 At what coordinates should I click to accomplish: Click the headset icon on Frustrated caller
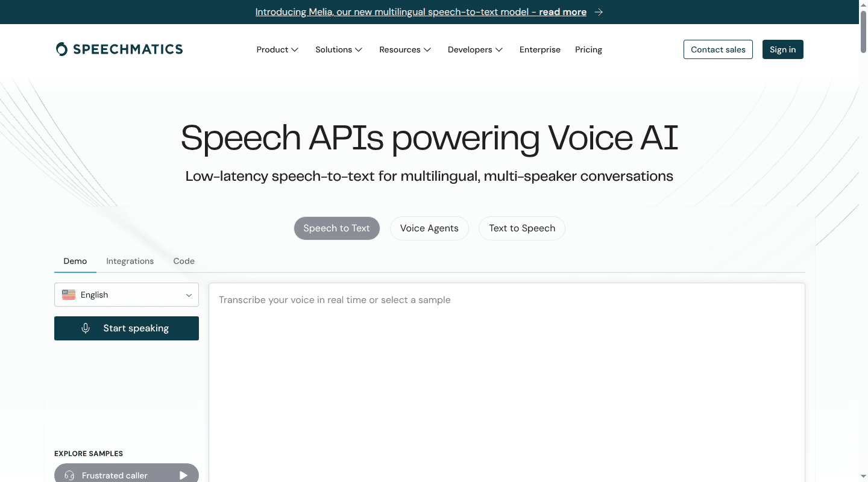(x=69, y=475)
